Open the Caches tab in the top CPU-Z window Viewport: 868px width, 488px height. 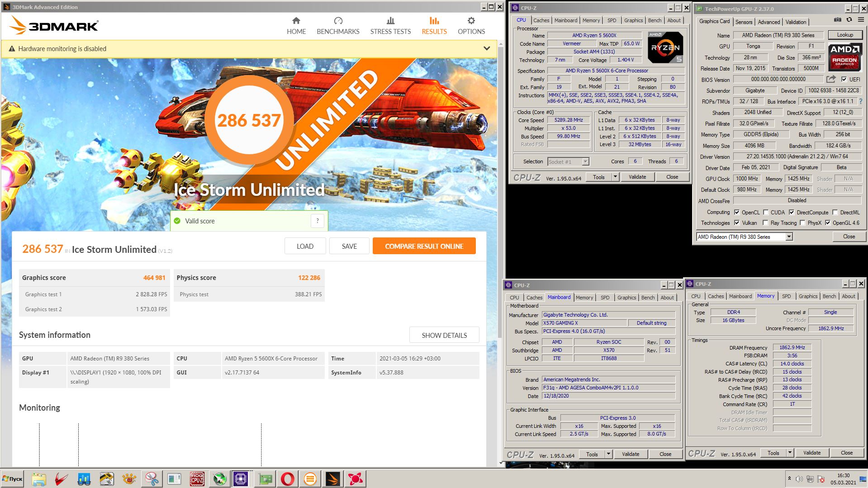coord(541,20)
